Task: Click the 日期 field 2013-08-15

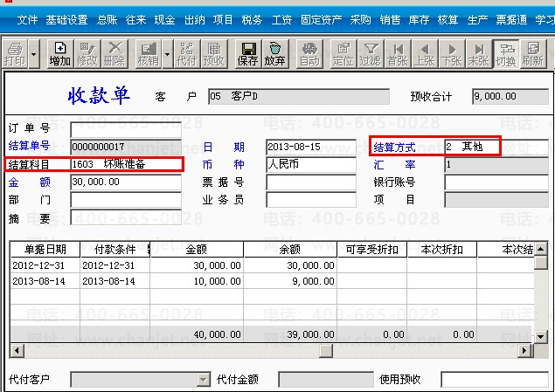Action: [311, 147]
